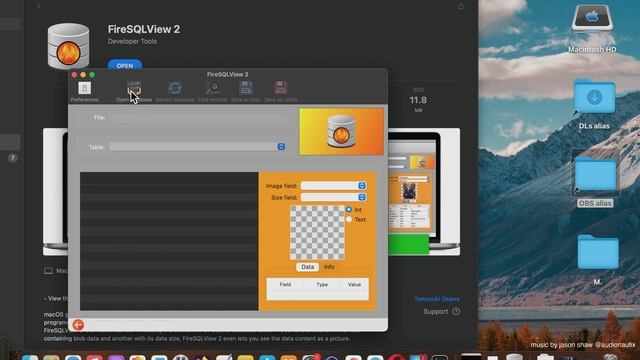Click the Find records magnifier icon

click(213, 87)
